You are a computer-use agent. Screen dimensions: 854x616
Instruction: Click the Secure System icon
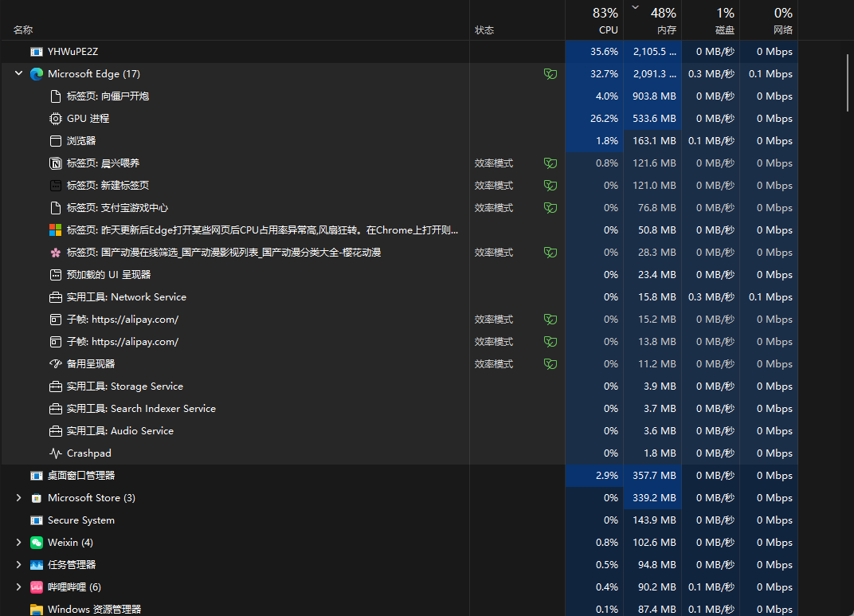coord(37,520)
